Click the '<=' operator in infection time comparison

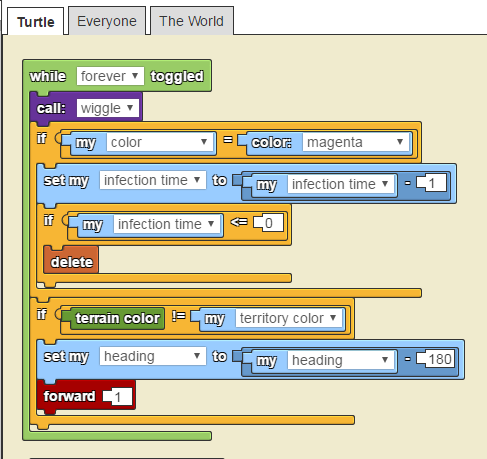click(239, 222)
